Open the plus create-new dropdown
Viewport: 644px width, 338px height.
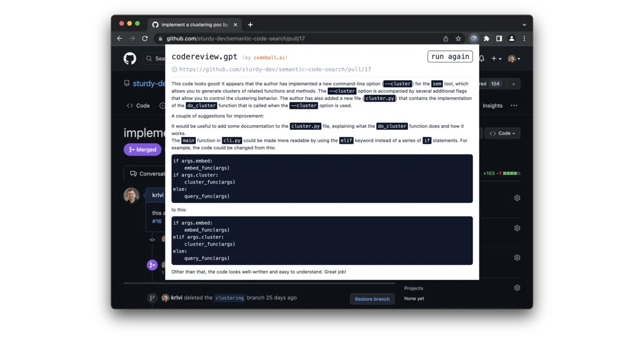tap(496, 58)
